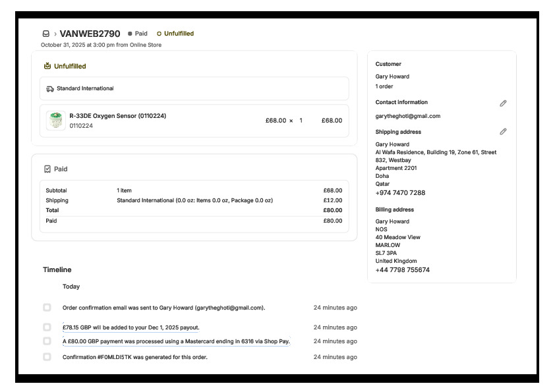The width and height of the screenshot is (555, 392).
Task: Click the Paid receipt icon in payment card
Action: [47, 169]
